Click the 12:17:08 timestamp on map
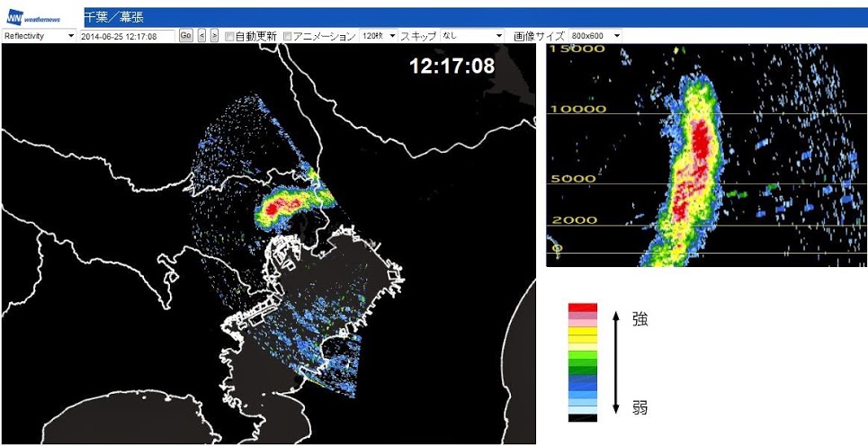868x446 pixels. click(x=452, y=67)
